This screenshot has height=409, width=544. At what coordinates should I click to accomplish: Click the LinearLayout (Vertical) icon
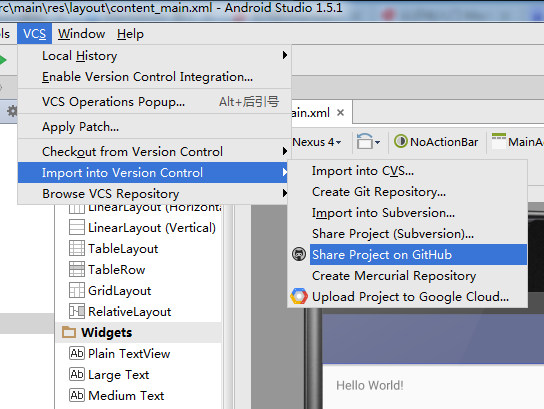[x=77, y=228]
